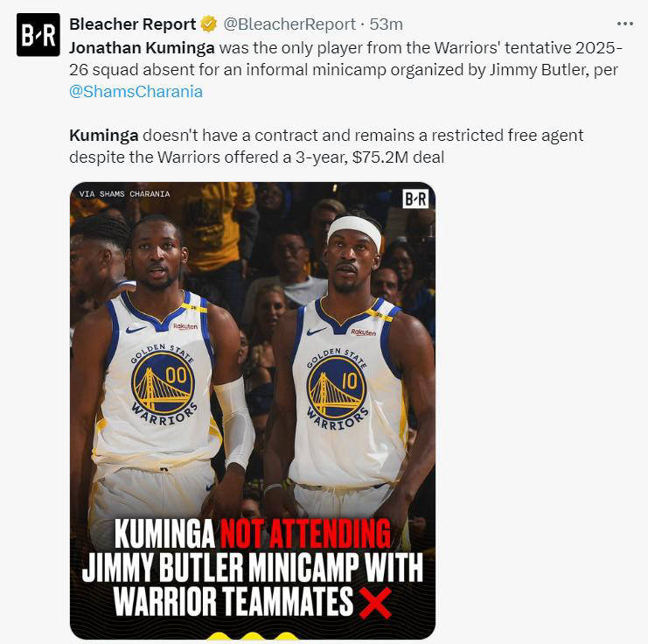Click the $75.2M deal text
This screenshot has width=648, height=644.
tap(399, 157)
